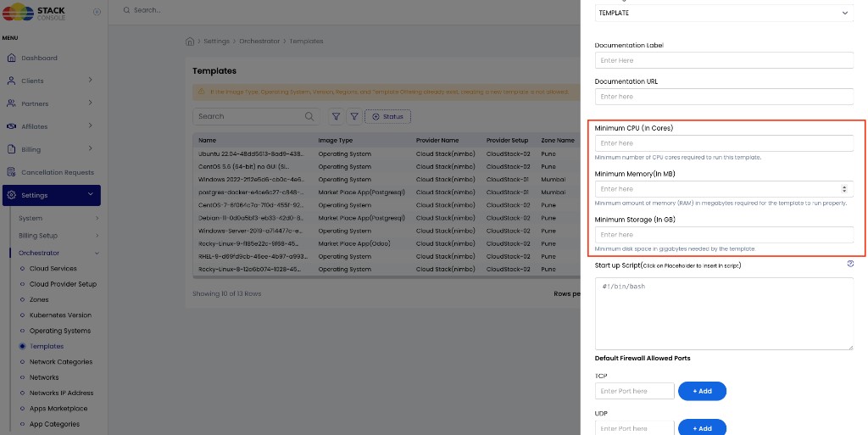Select the Ubuntu 22.04 template row
Screen dimensions: 868x435
coord(387,153)
